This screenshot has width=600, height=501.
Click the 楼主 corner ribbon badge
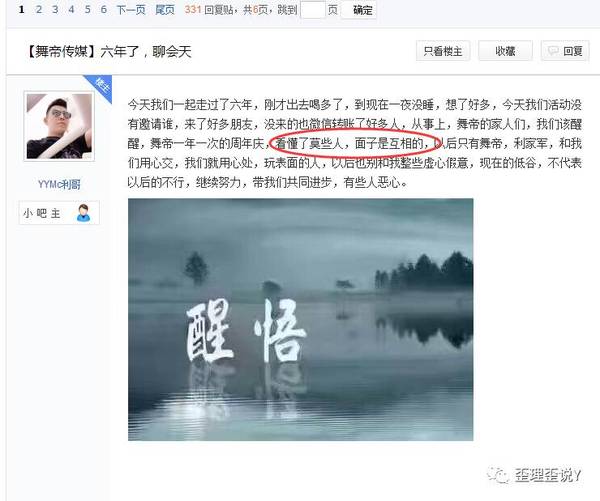[100, 86]
